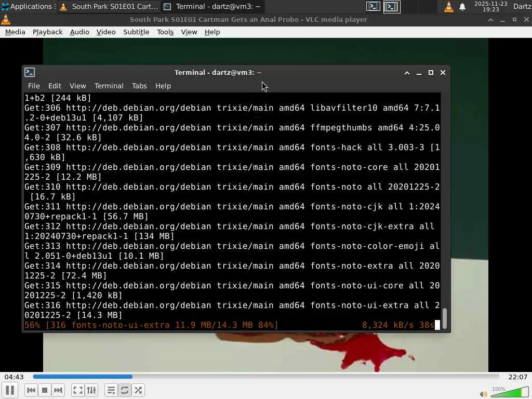
Task: Mute the VLC speaker icon
Action: pos(484,394)
